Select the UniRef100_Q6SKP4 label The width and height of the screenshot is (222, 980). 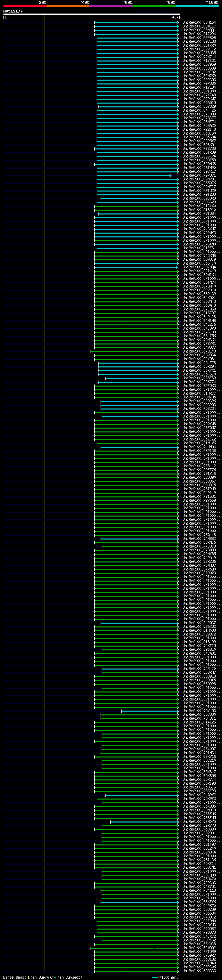pos(199,156)
